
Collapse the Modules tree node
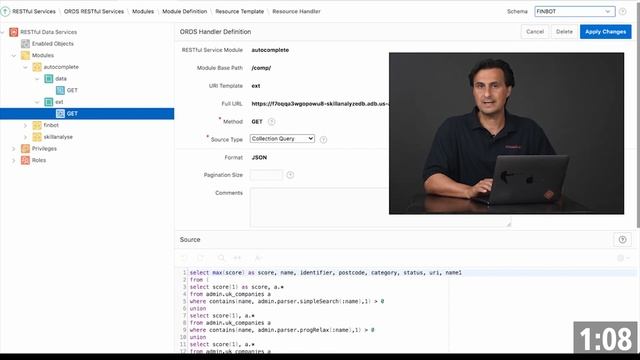14,56
